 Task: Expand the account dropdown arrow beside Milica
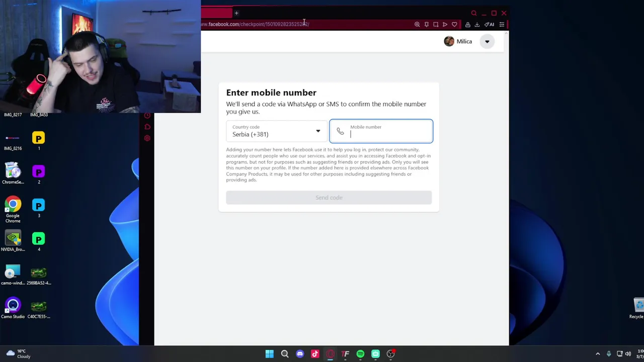487,41
